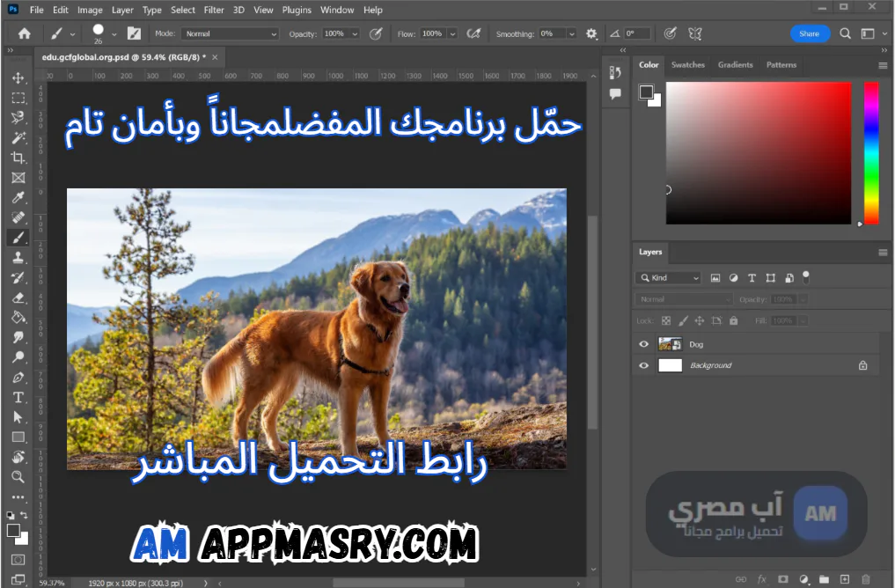This screenshot has height=588, width=895.
Task: Toggle adjustment layer filter
Action: 733,278
